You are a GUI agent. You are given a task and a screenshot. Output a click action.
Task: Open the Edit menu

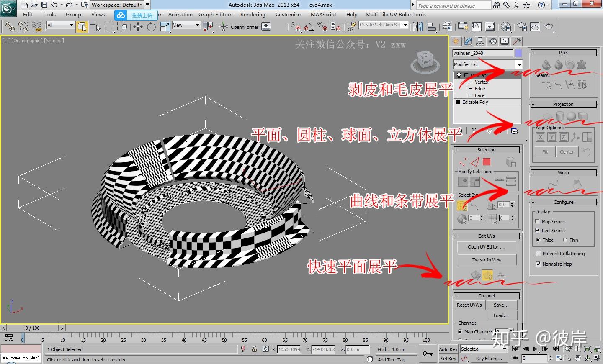click(x=28, y=15)
